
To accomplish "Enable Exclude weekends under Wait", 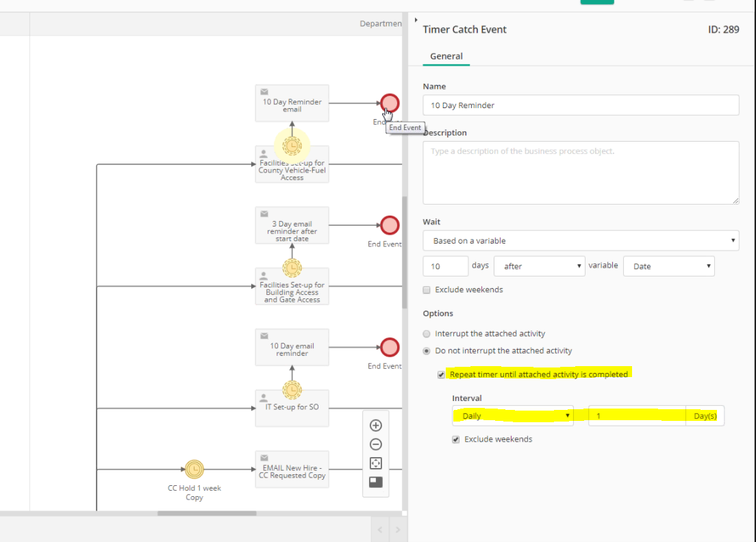I will [x=427, y=290].
